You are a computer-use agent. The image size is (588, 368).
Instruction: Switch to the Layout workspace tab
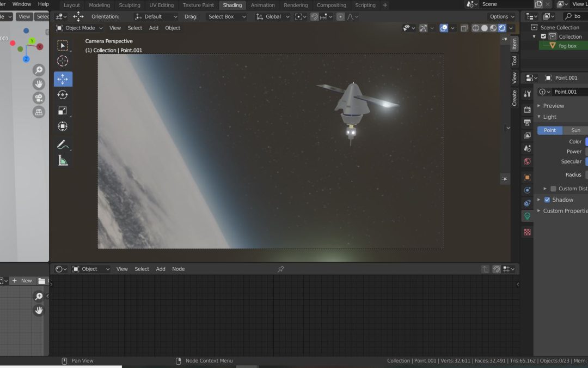point(72,5)
